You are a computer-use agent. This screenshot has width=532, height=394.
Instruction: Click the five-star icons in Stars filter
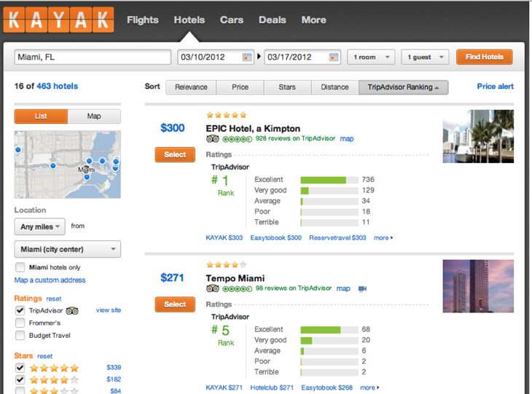coord(54,368)
